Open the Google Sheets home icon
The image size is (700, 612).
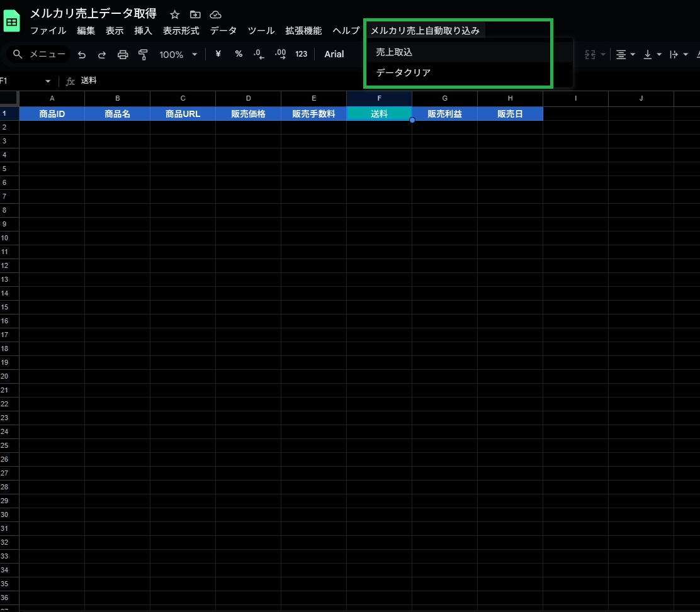click(11, 21)
